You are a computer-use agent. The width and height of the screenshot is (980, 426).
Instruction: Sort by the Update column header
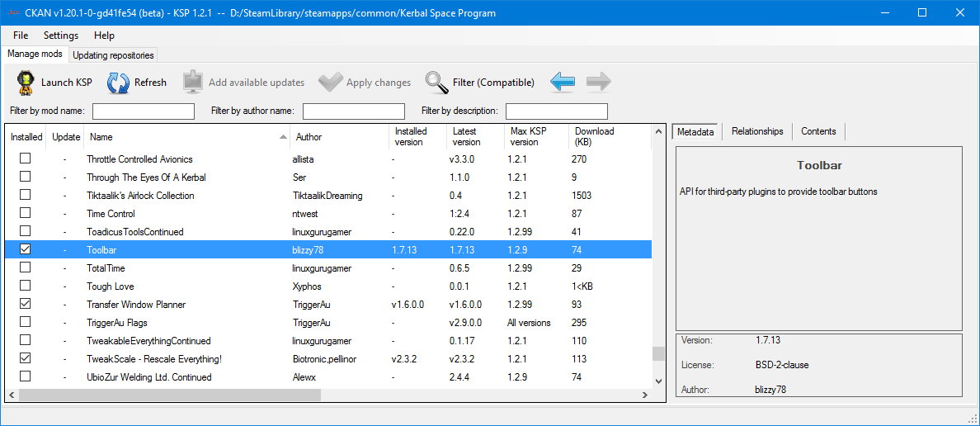66,137
